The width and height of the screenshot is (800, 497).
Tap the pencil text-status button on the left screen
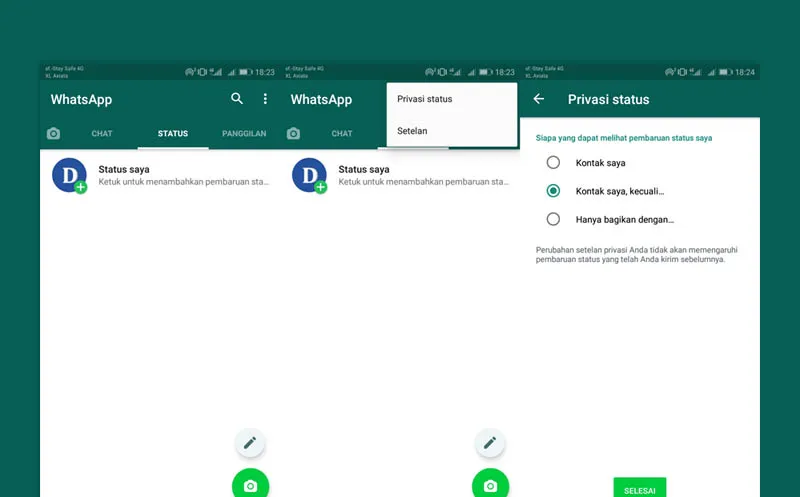[x=250, y=442]
